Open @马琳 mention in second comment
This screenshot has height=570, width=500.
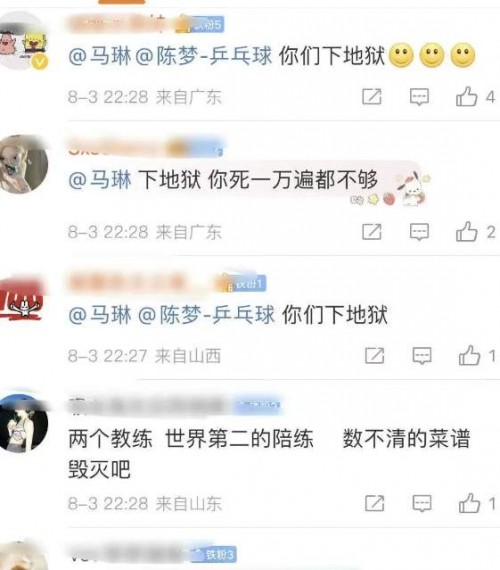pos(100,180)
